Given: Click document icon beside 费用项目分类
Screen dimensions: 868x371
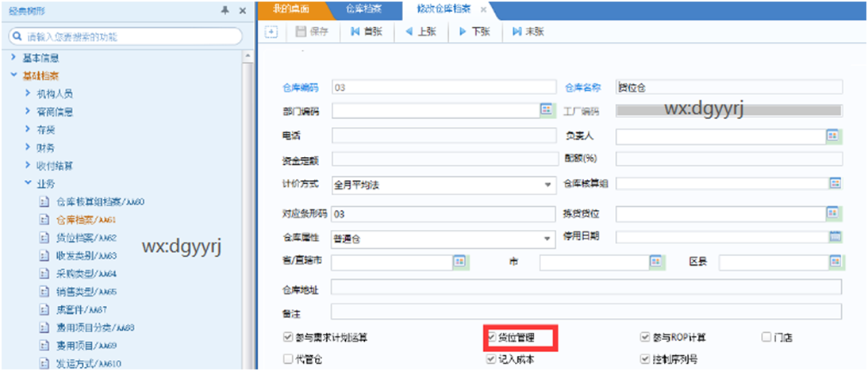Looking at the screenshot, I should (44, 328).
